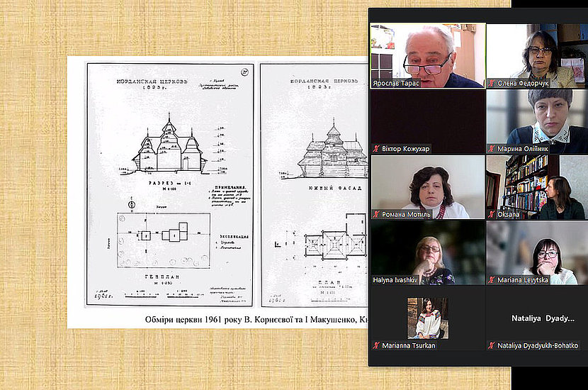Viewport: 588px width, 390px height.
Task: Click muted mic icon beside Oksana
Action: tap(491, 214)
